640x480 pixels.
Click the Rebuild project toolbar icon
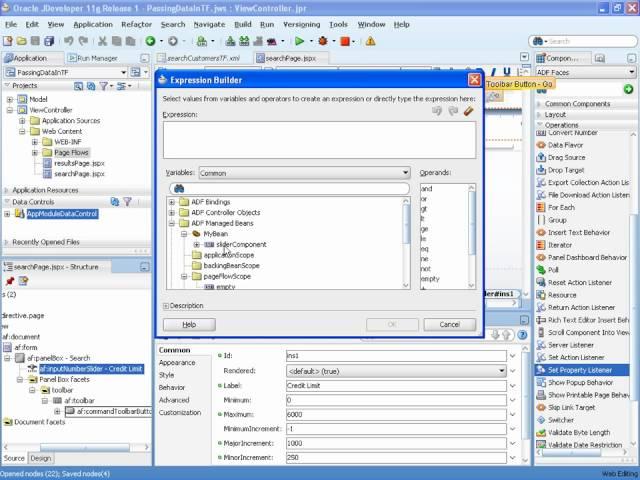click(x=244, y=41)
